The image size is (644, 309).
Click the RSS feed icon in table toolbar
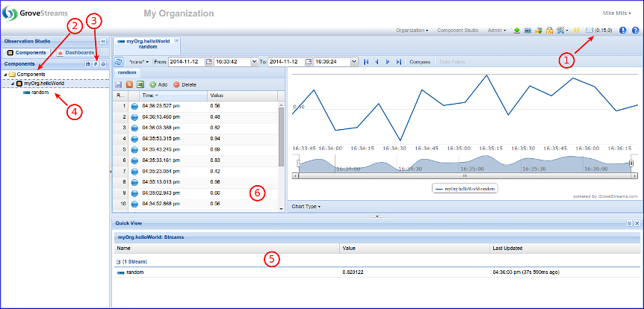[x=129, y=85]
